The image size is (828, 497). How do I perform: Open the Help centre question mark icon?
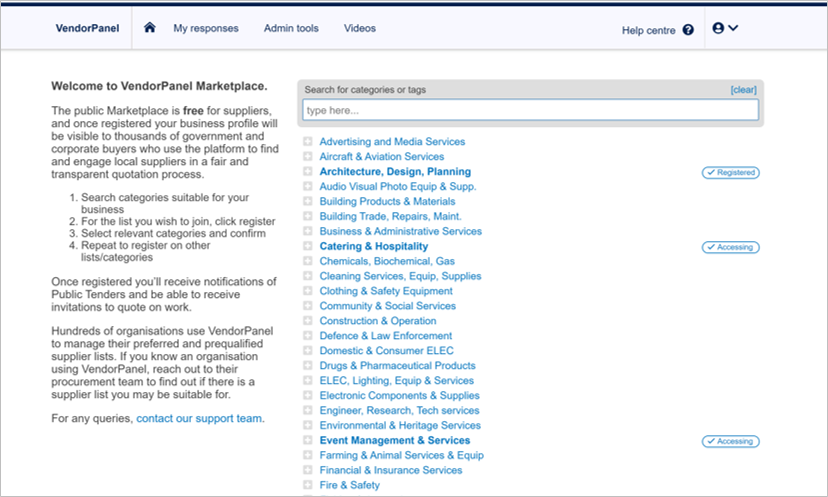[x=688, y=30]
